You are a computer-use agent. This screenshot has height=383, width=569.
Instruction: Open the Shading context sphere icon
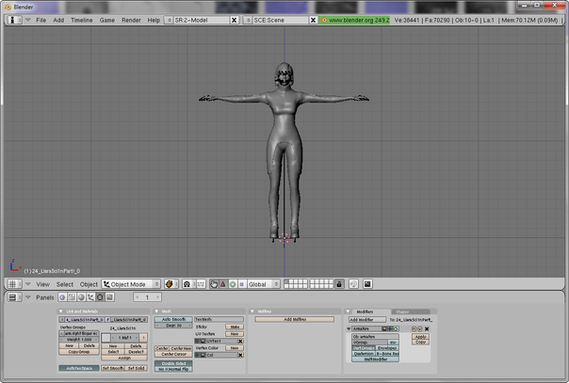(81, 297)
